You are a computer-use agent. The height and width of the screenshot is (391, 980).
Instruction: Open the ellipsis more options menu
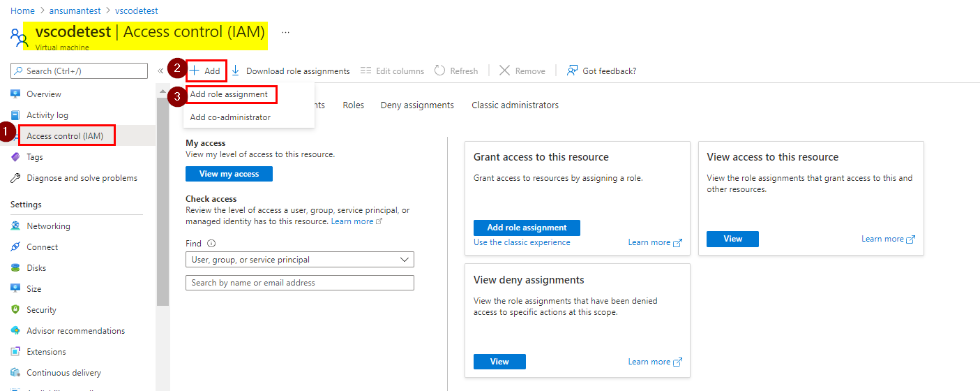[x=285, y=32]
